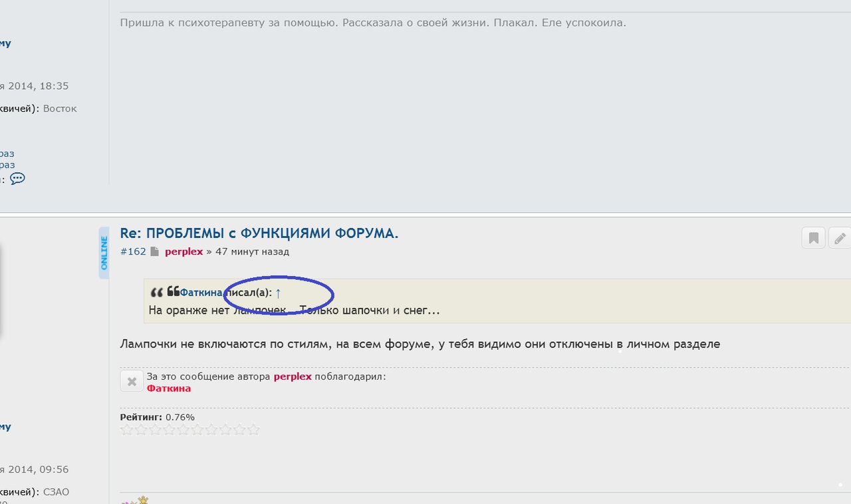Open the post title 'Re: ПРОБЛЕМЫ с ФУНКЦИЯМИ ФОРУМА.'

tap(259, 233)
